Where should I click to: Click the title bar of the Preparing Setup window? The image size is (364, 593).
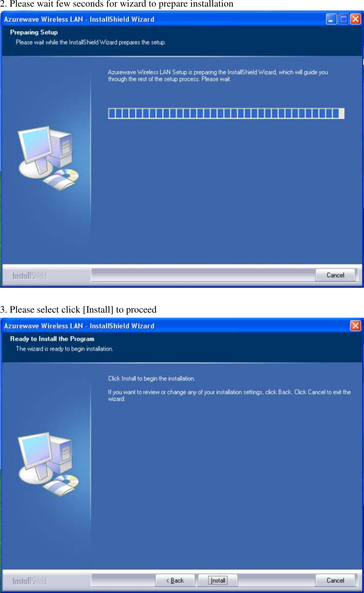pos(163,19)
